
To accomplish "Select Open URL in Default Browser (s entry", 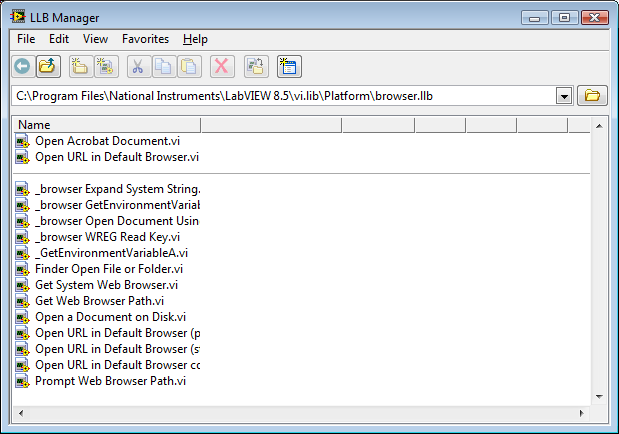I will click(x=118, y=349).
